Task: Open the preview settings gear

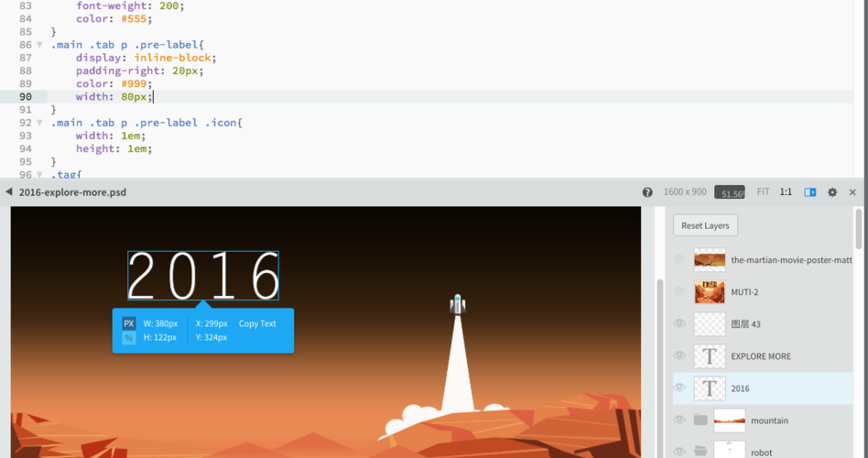Action: [832, 192]
